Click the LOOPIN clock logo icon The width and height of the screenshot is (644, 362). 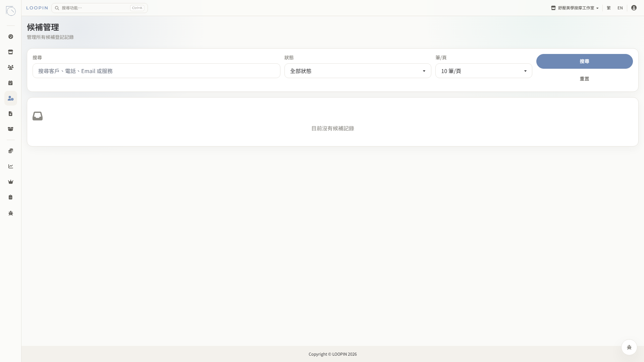[11, 11]
